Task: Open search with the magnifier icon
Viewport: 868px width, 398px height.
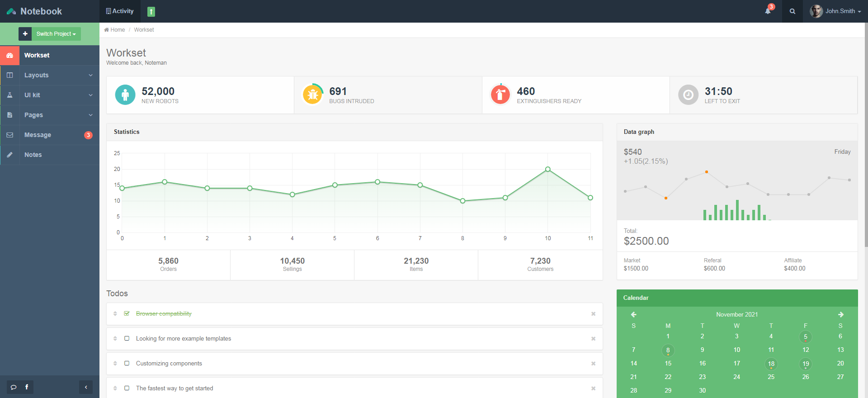Action: point(793,11)
